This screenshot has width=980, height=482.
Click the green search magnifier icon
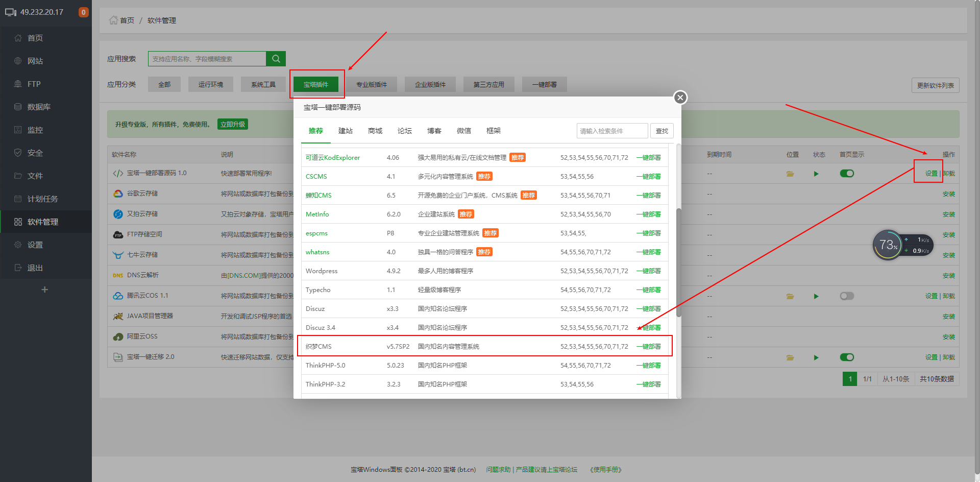(276, 59)
